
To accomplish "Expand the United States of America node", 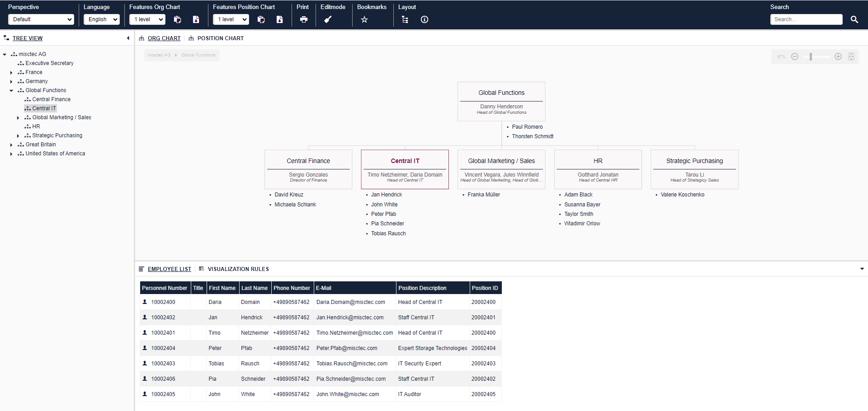I will coord(11,154).
